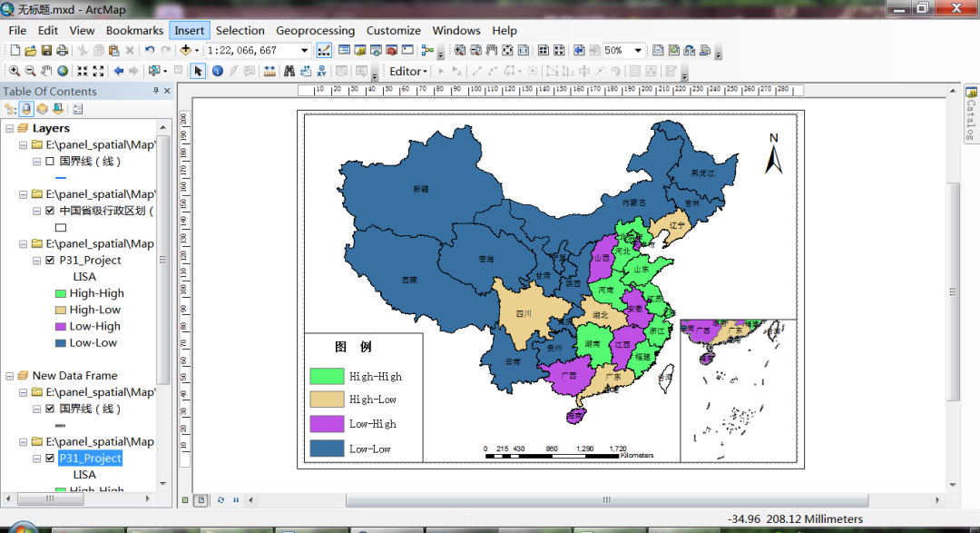Select the Zoom Out tool

coord(30,72)
